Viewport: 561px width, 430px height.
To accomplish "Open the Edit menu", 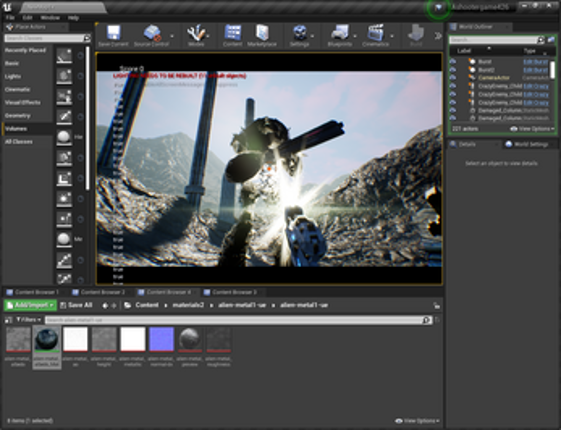I will pyautogui.click(x=28, y=18).
